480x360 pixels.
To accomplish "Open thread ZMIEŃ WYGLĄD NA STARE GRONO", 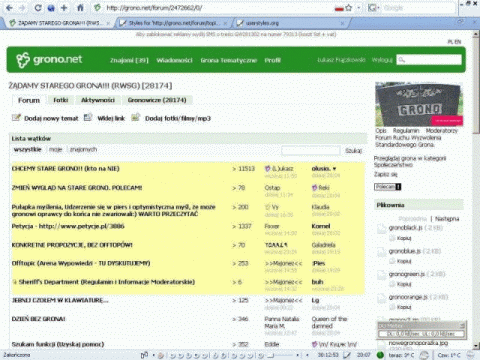I will coord(77,188).
